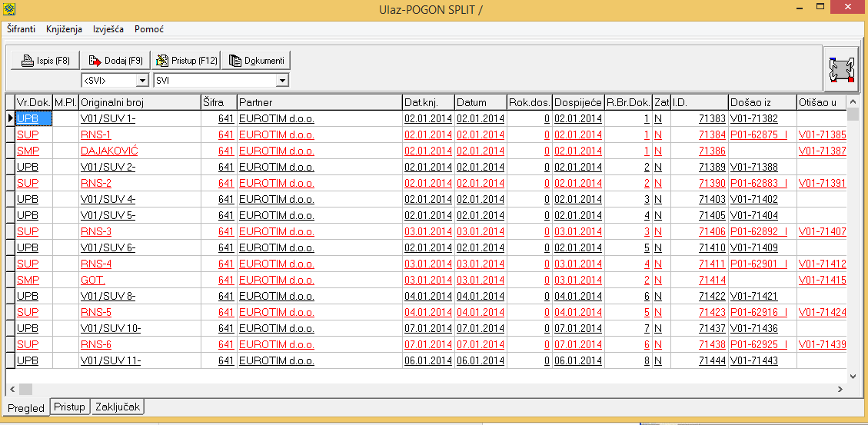Click the Dat.knj. column header

click(428, 102)
